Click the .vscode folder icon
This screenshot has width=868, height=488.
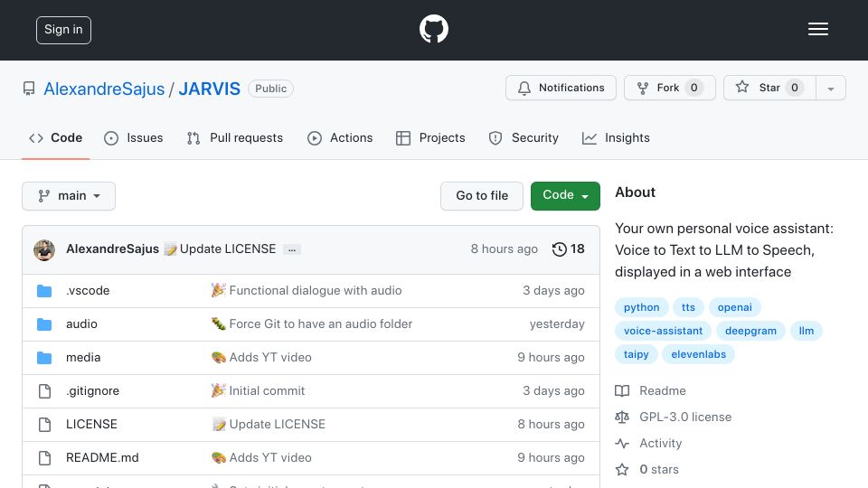point(44,291)
